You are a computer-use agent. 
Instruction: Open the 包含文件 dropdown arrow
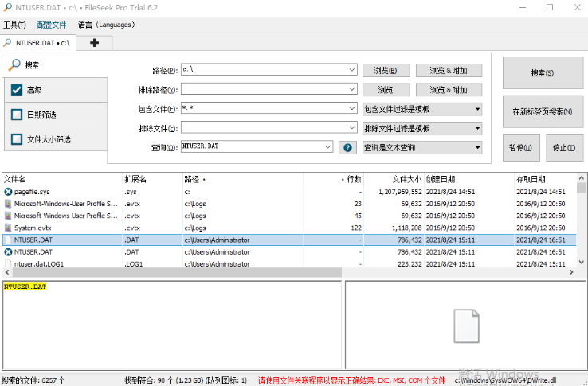tap(351, 108)
